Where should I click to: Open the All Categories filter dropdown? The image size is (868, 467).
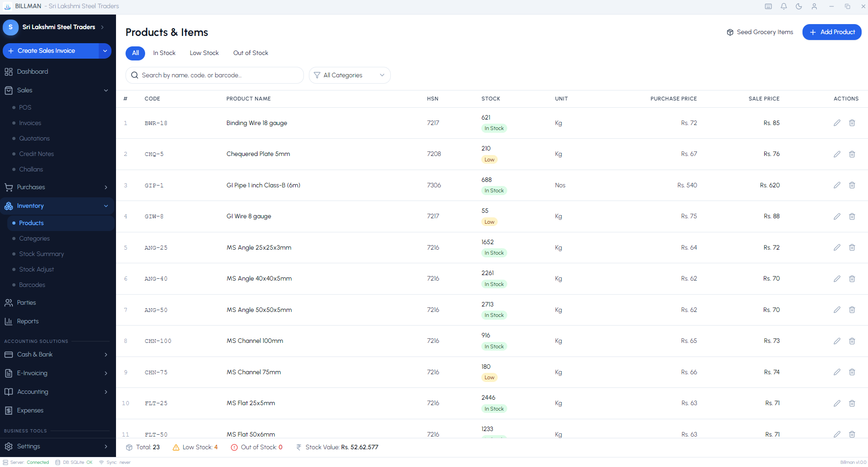click(x=349, y=75)
